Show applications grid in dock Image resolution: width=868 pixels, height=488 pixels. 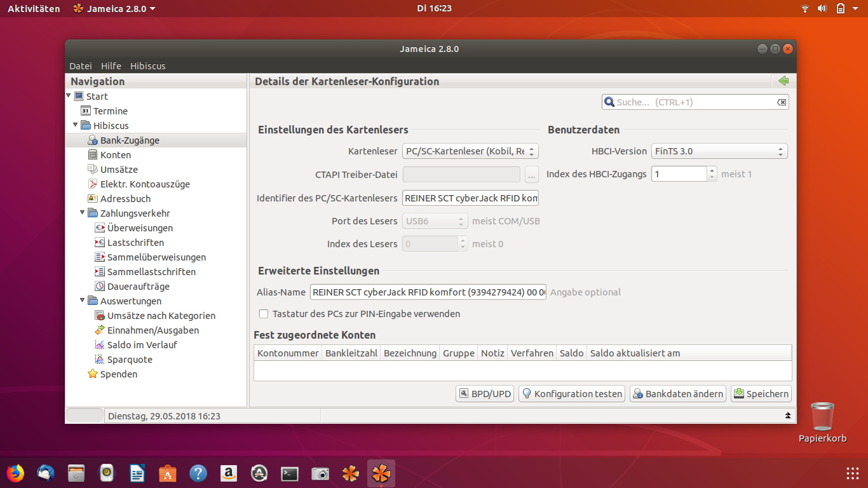853,473
